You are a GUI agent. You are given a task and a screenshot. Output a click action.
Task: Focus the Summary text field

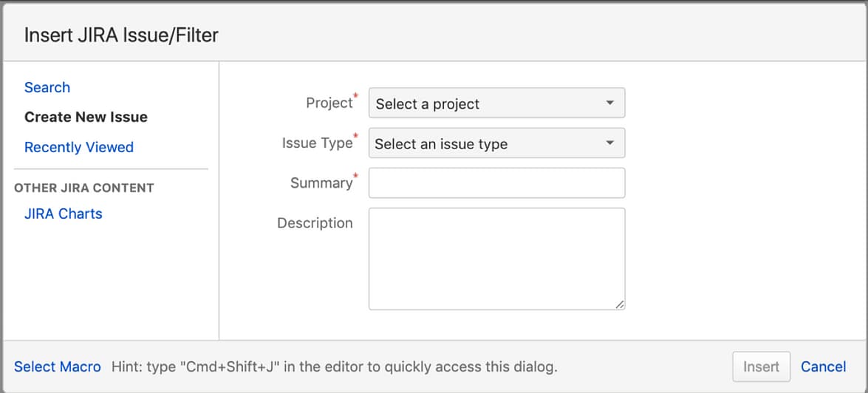[496, 182]
